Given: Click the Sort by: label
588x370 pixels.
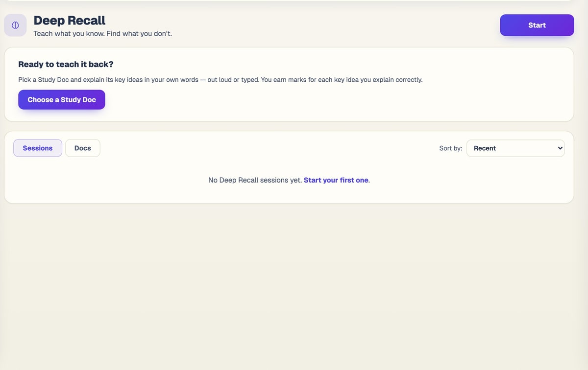Looking at the screenshot, I should [451, 148].
